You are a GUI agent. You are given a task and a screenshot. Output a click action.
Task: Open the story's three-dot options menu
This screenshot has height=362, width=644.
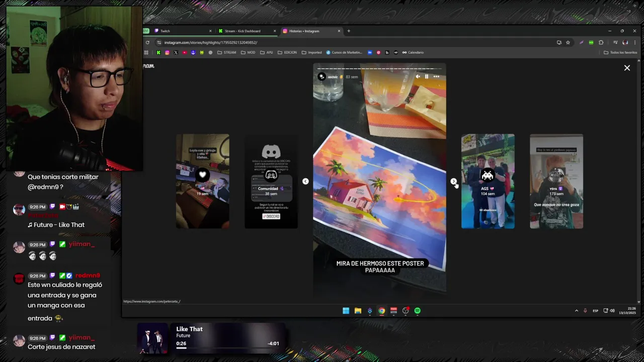click(x=436, y=76)
